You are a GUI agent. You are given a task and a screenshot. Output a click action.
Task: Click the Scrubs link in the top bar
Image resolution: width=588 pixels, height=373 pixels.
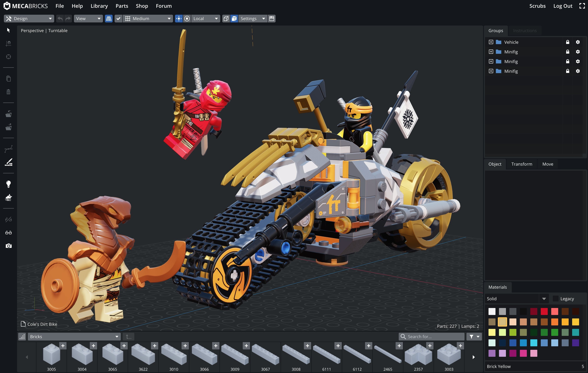[x=537, y=6]
